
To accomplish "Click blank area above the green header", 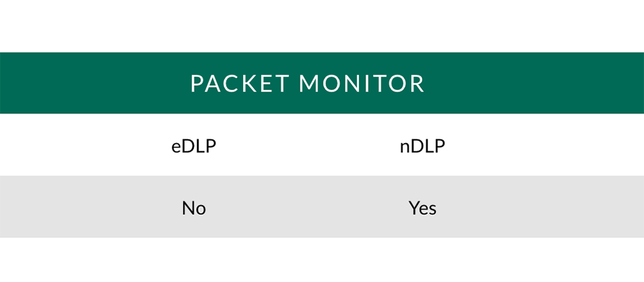I will pyautogui.click(x=322, y=26).
